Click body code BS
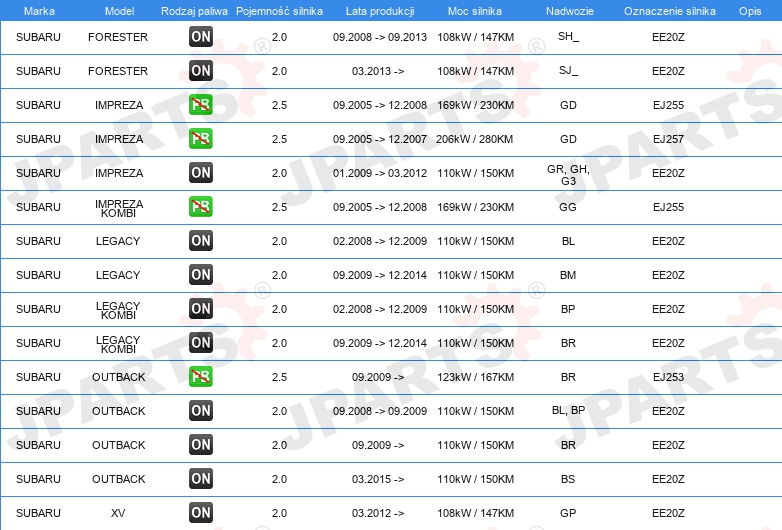The image size is (782, 530). (x=568, y=479)
